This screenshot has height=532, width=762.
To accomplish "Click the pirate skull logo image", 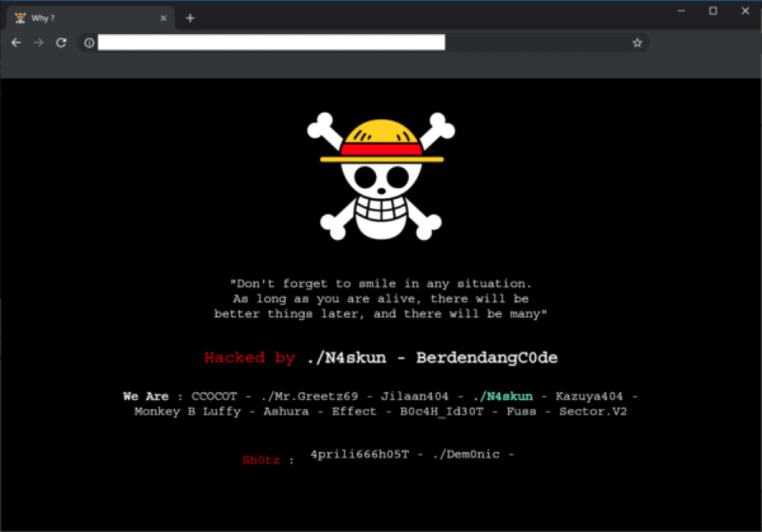I will point(381,175).
